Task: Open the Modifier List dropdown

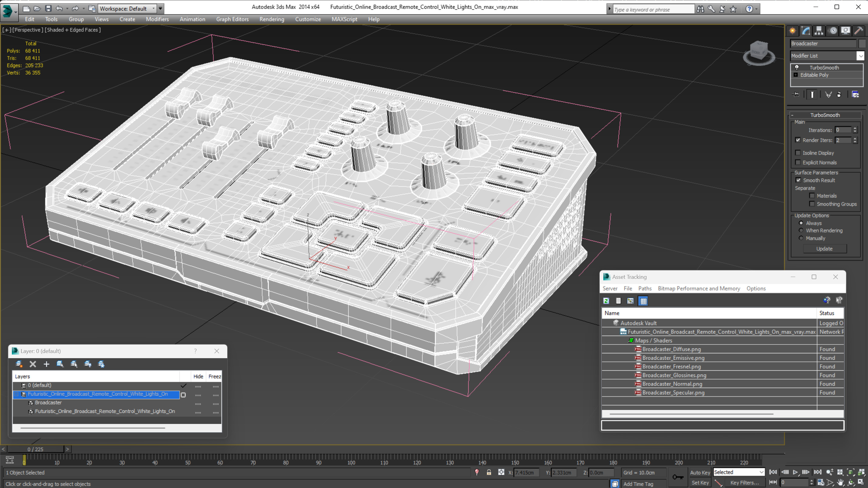Action: 861,56
